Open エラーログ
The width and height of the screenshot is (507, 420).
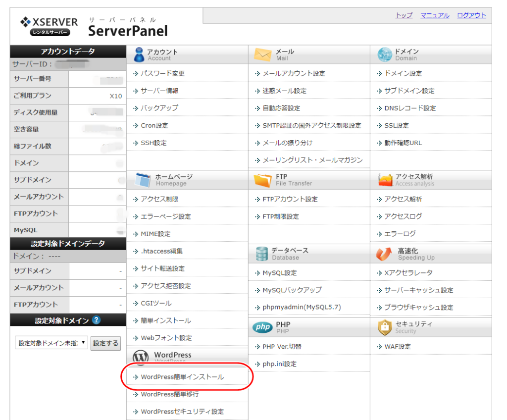[400, 234]
